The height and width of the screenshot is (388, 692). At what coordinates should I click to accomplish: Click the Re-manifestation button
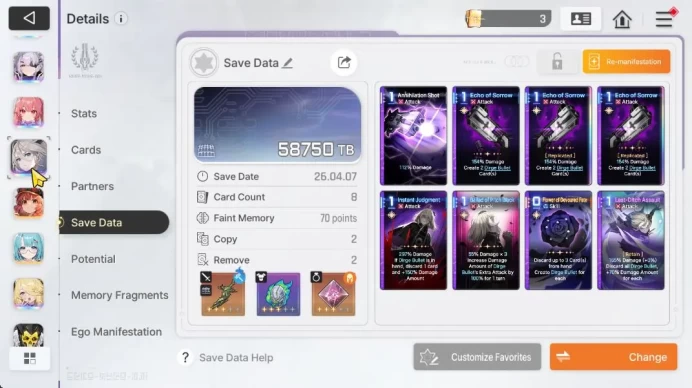[626, 61]
